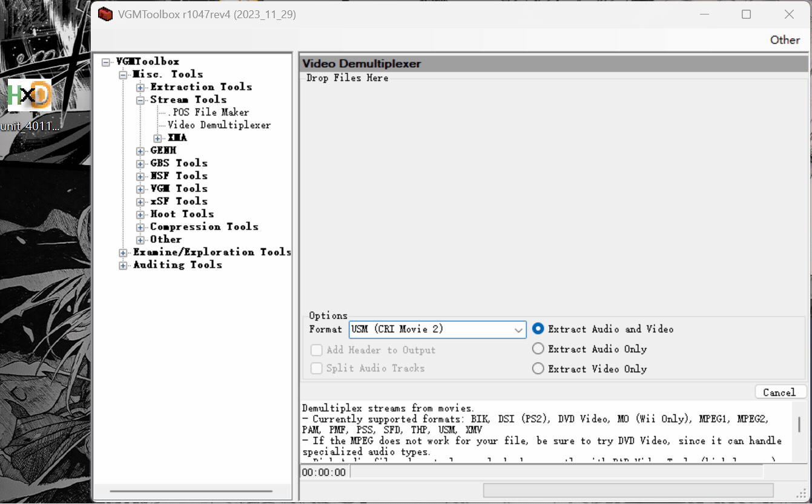Click the tree panel horizontal scrollbar

coord(193,492)
